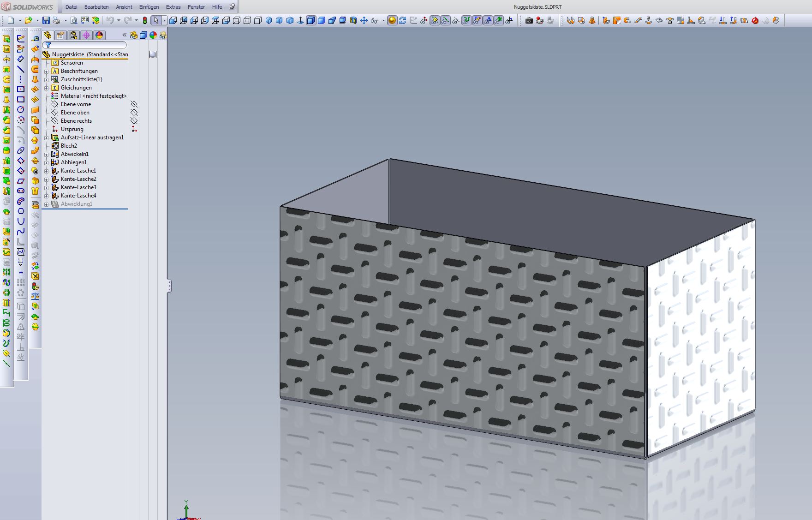Image resolution: width=812 pixels, height=520 pixels.
Task: Click the Pan arrows icon
Action: [x=364, y=20]
